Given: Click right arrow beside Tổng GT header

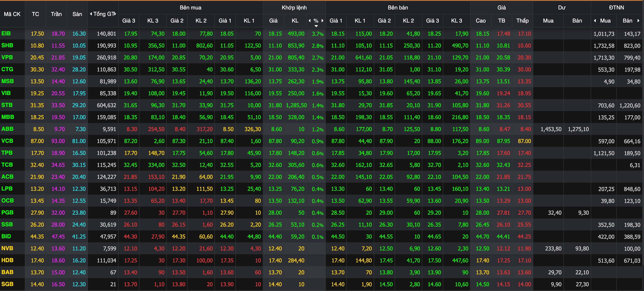Looking at the screenshot, I should point(115,14).
